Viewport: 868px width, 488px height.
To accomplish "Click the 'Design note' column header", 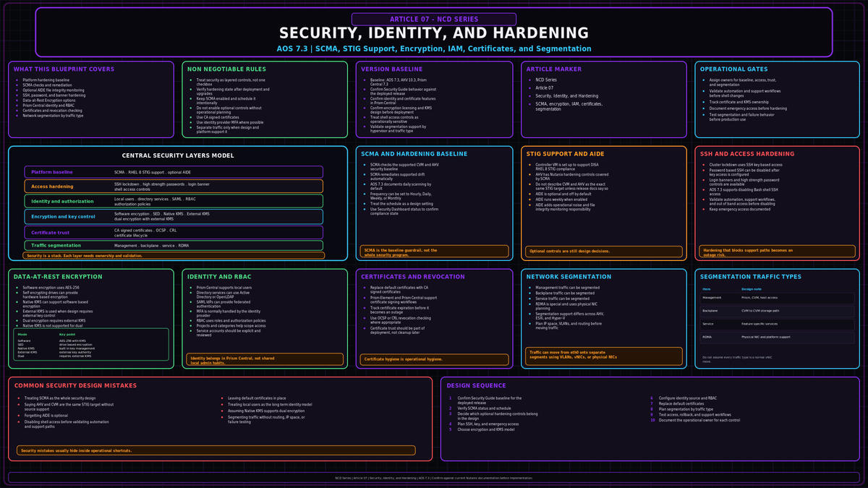I will coord(752,289).
